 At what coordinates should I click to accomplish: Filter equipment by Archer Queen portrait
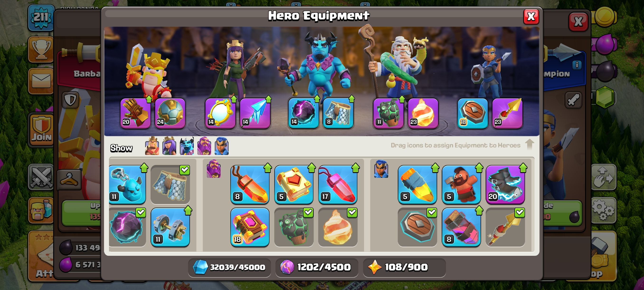click(x=169, y=146)
